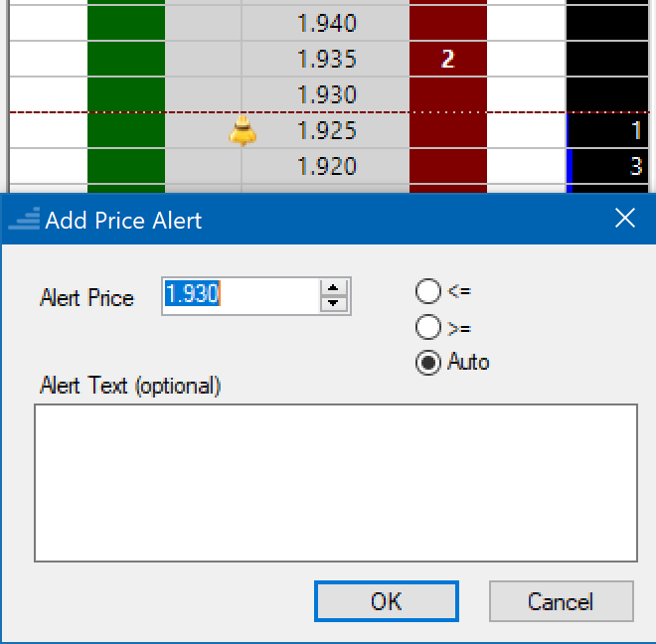The height and width of the screenshot is (644, 656).
Task: Click inside the Alert Text box
Action: click(335, 482)
